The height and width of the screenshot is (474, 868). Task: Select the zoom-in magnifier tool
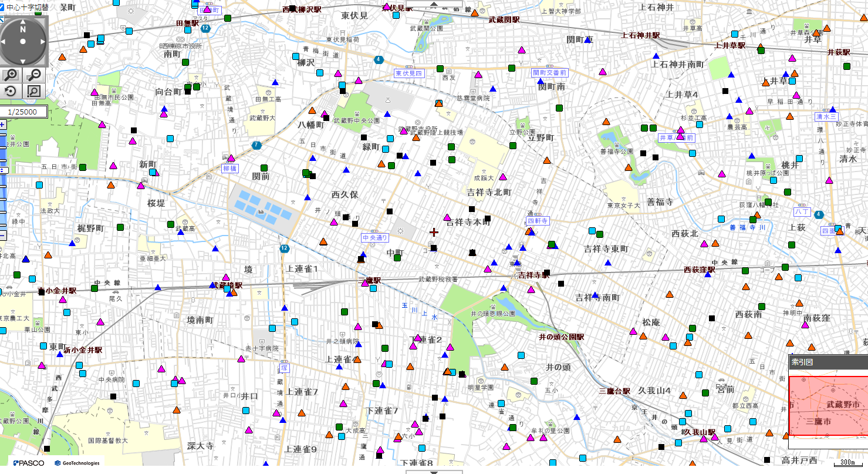pyautogui.click(x=11, y=75)
